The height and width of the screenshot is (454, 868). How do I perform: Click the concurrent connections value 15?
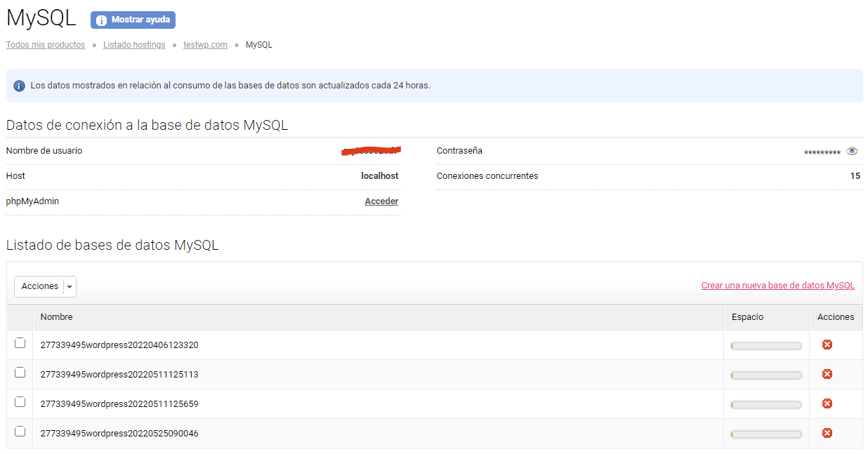(855, 176)
